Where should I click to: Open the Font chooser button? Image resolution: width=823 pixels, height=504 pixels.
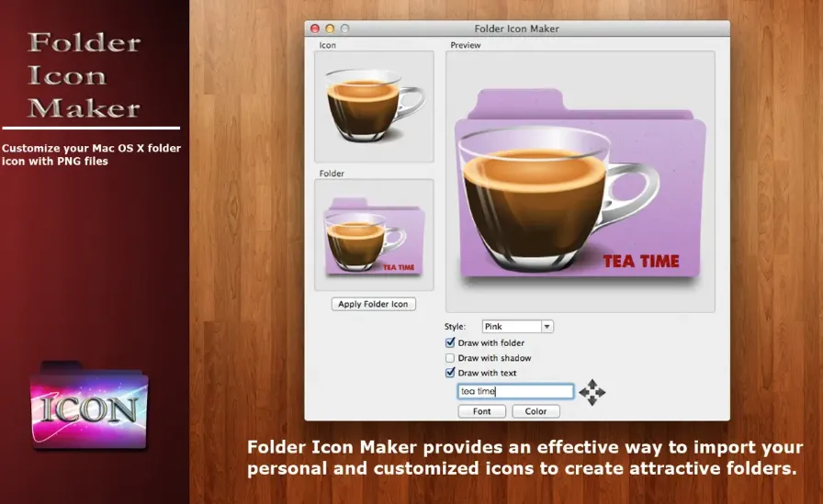[482, 411]
